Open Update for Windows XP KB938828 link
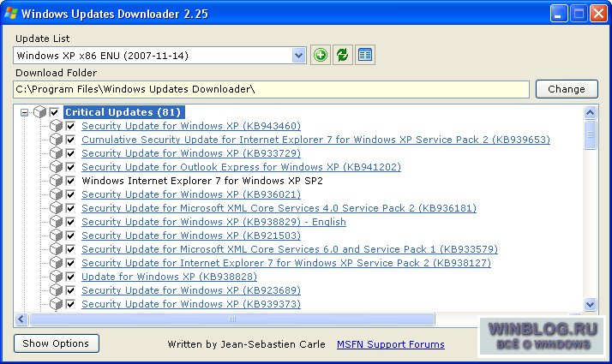The height and width of the screenshot is (364, 612). [x=170, y=277]
